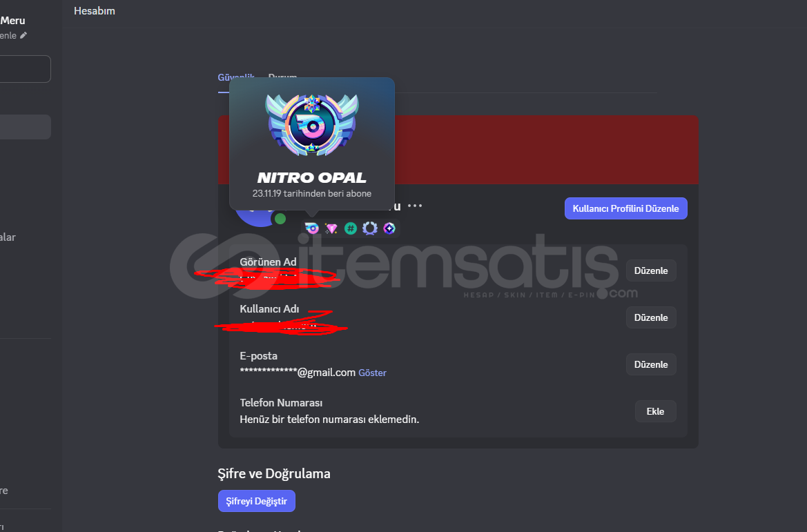Click Kullanıcı Profilini Düzenle button
The height and width of the screenshot is (532, 807).
pyautogui.click(x=626, y=208)
